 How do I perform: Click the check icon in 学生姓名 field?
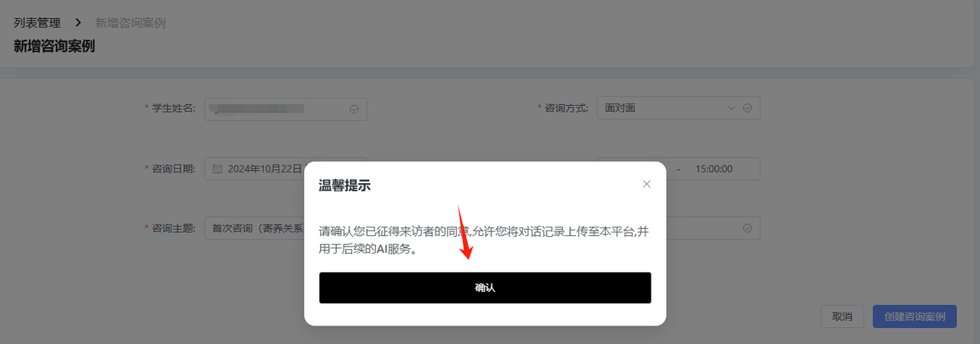(x=354, y=109)
